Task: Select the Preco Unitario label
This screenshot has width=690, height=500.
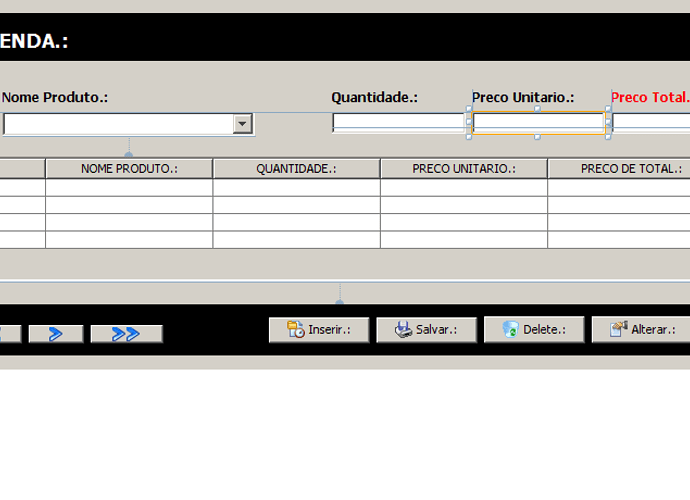Action: pos(523,97)
